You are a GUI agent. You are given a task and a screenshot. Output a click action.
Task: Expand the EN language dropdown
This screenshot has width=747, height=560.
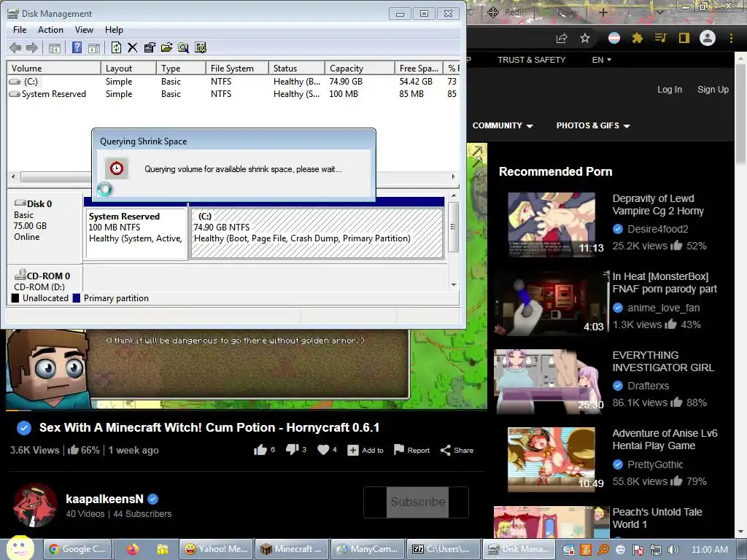601,60
